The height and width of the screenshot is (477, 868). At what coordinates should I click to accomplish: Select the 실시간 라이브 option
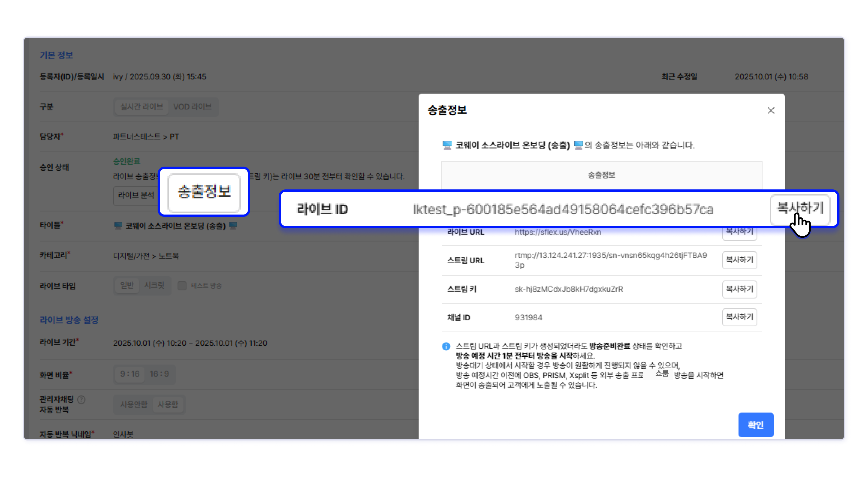pyautogui.click(x=142, y=107)
